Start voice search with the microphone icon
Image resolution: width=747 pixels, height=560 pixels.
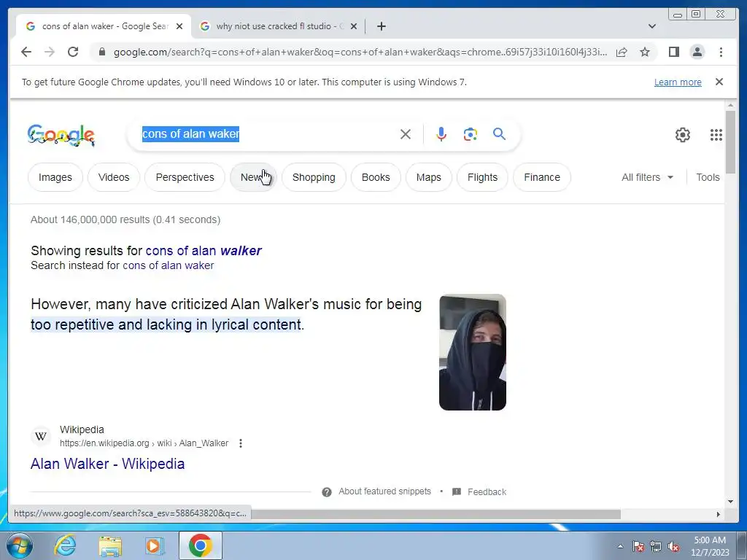click(441, 134)
